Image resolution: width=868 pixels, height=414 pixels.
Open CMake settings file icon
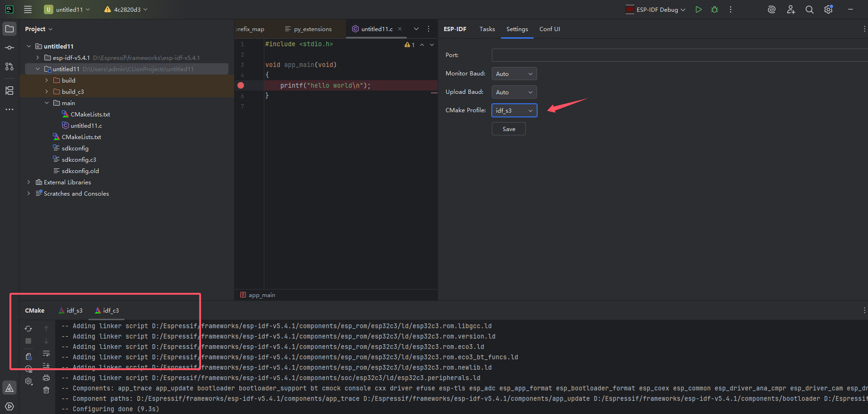pyautogui.click(x=28, y=356)
